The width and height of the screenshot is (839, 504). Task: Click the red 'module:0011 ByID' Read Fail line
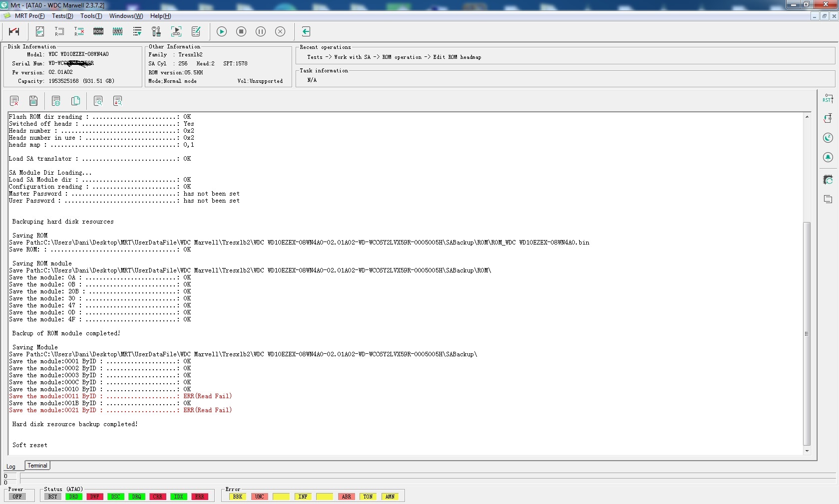click(120, 396)
